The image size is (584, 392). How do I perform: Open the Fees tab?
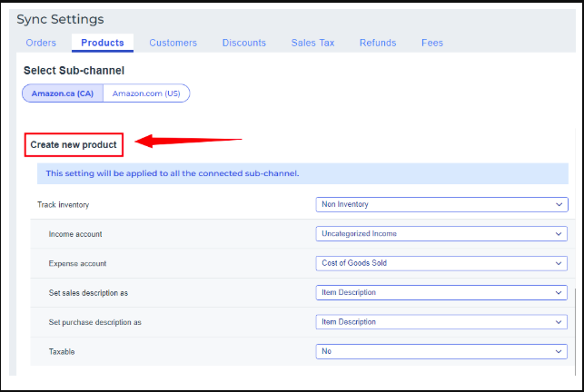coord(432,43)
